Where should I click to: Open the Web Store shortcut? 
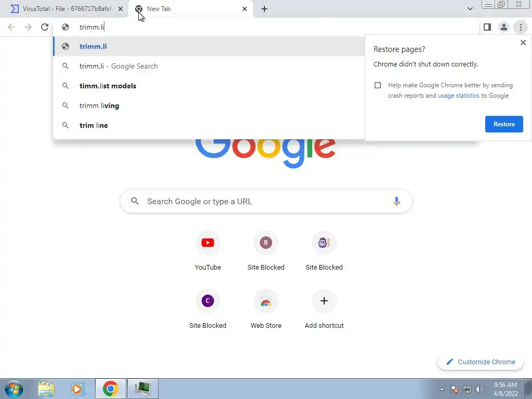[266, 309]
